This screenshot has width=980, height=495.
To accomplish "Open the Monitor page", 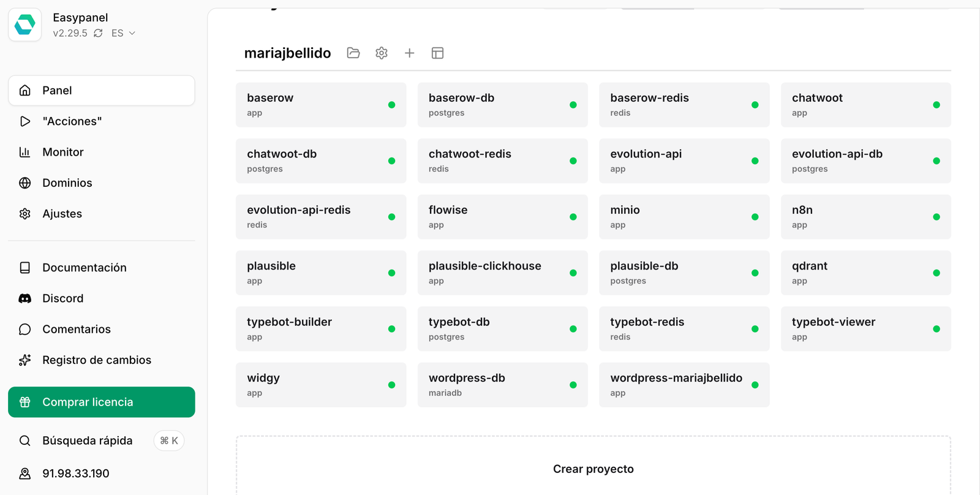I will 102,152.
